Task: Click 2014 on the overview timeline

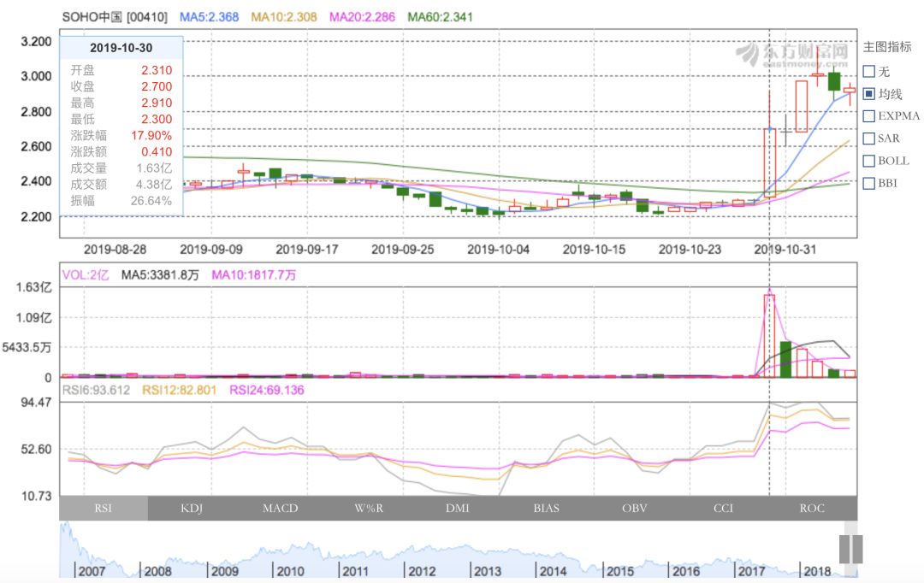Action: coord(553,571)
